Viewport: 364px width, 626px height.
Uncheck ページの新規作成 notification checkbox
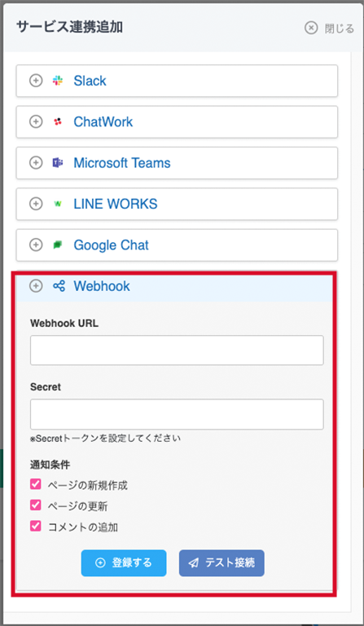tap(36, 485)
